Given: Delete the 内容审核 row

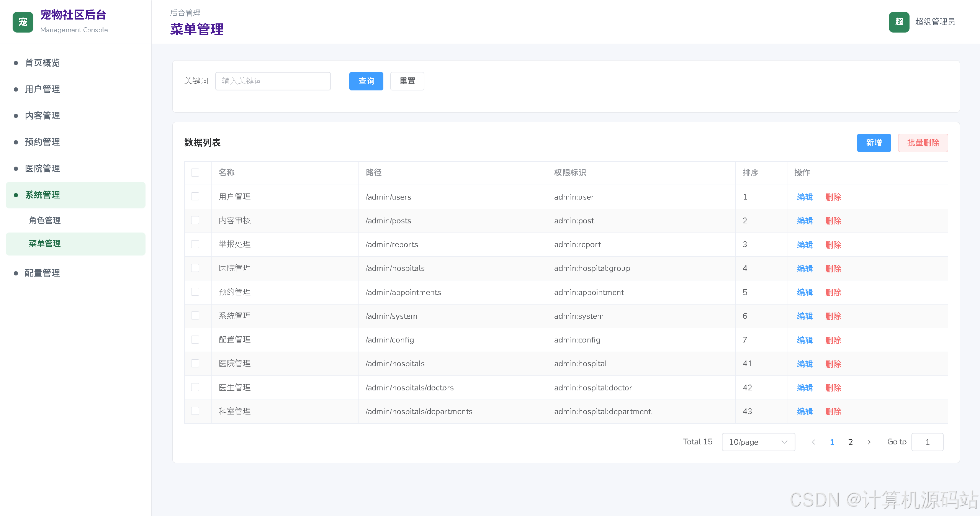Looking at the screenshot, I should pos(833,221).
